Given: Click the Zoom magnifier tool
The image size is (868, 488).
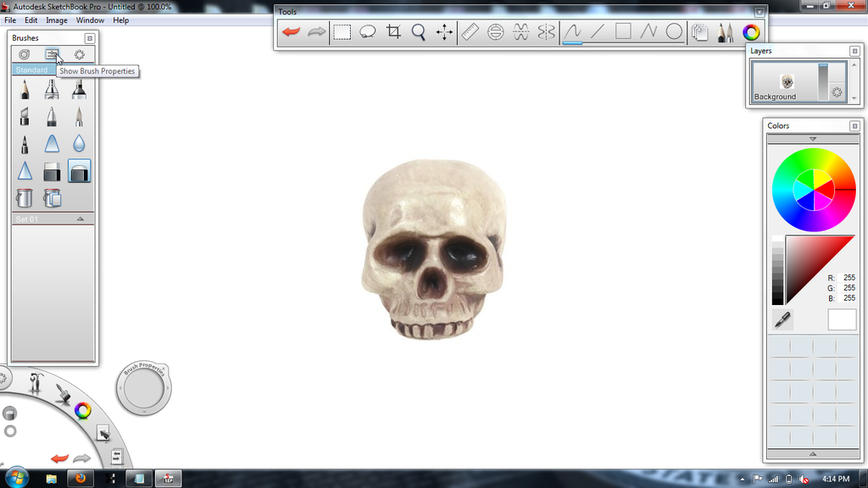Looking at the screenshot, I should tap(419, 32).
